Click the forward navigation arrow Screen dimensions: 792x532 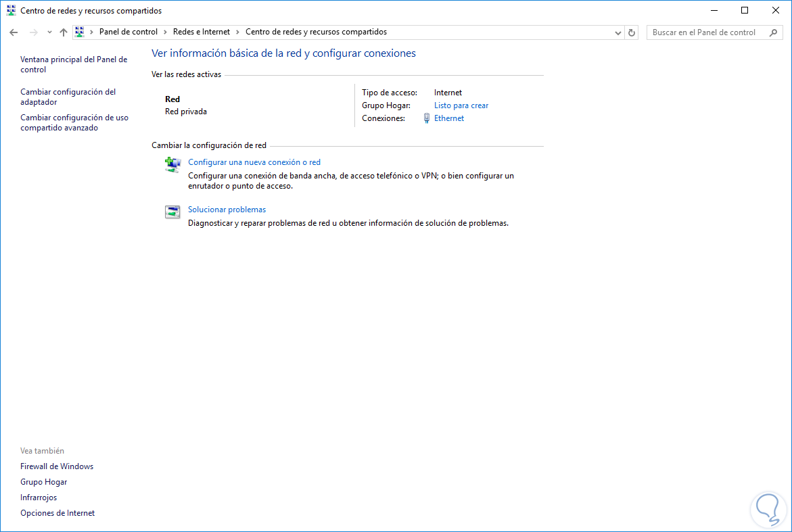(33, 32)
